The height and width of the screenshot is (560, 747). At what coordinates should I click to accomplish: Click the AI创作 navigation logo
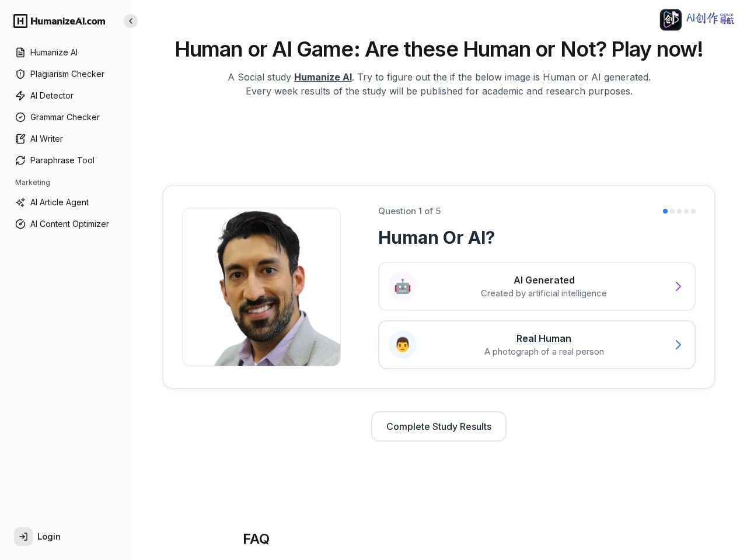click(x=697, y=20)
